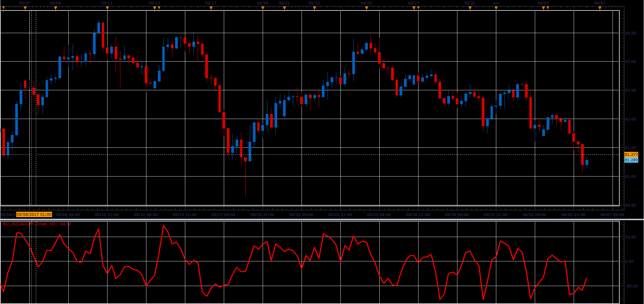Viewport: 644px width, 304px height.
Task: Click the 05/21 date marker on top ruler
Action: [x=284, y=3]
